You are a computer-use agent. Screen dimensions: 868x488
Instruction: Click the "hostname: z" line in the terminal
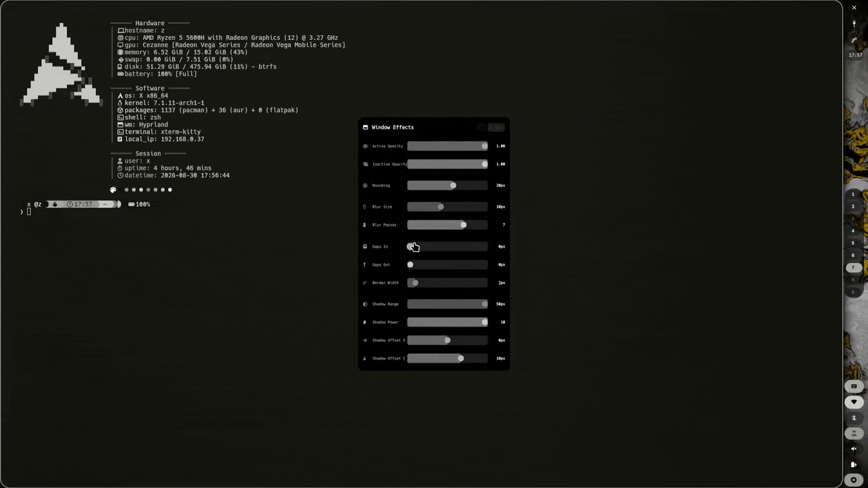coord(141,30)
